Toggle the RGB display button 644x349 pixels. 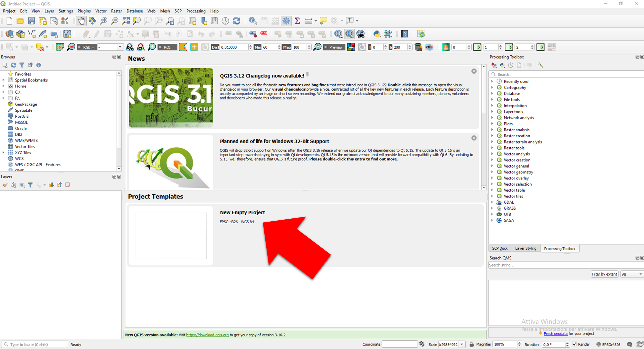(87, 47)
